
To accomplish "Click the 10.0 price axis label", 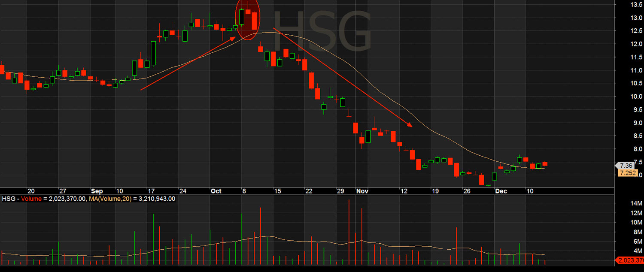I will click(636, 97).
